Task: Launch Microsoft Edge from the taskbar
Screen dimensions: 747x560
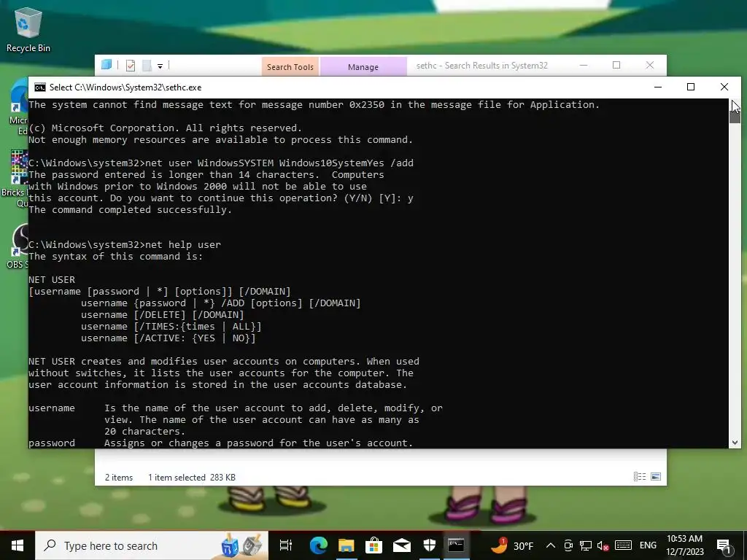Action: [318, 545]
